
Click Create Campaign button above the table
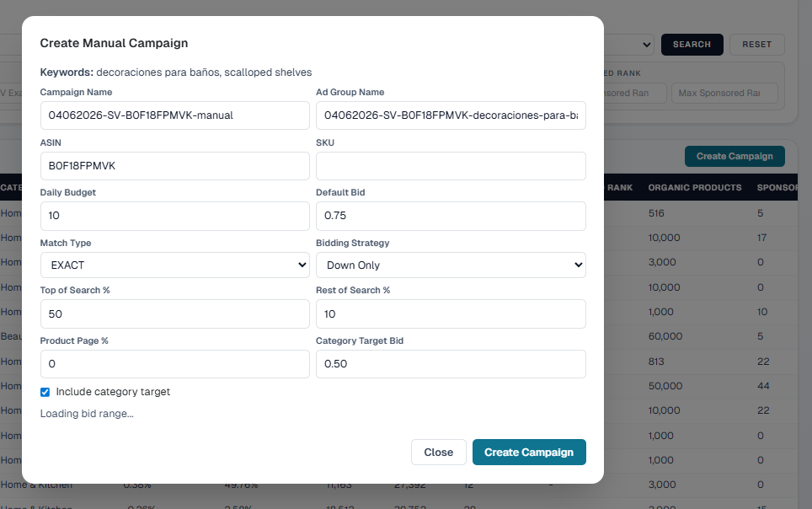pyautogui.click(x=735, y=156)
